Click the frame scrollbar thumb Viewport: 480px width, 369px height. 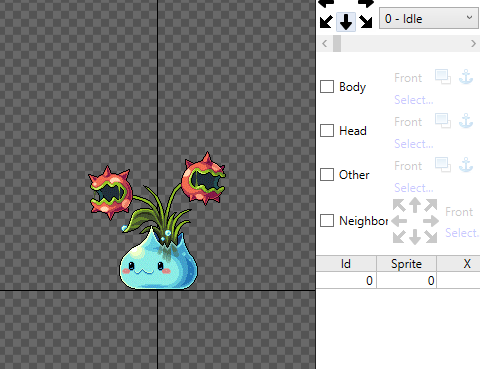337,44
